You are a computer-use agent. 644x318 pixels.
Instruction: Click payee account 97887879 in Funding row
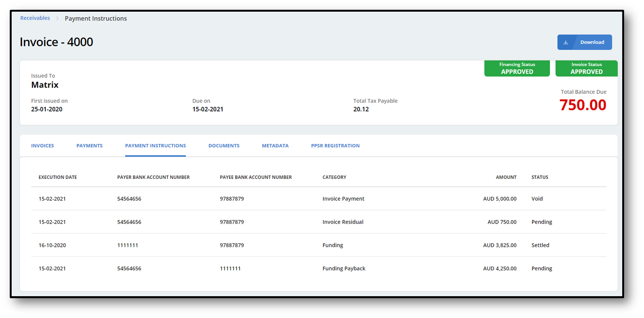click(232, 245)
